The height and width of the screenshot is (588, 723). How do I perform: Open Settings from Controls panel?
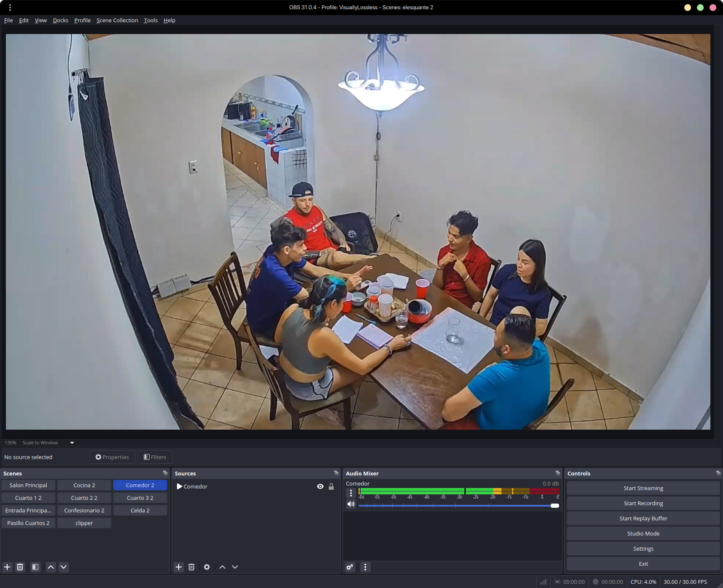(x=643, y=549)
